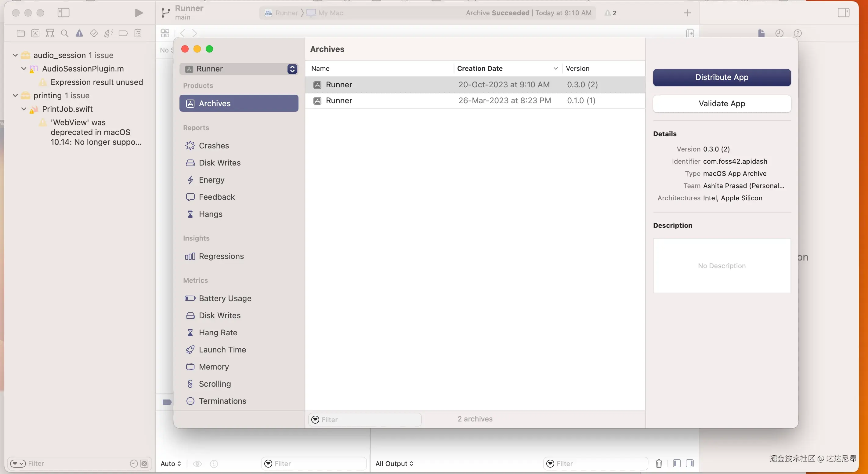Open Battery Usage metrics
Image resolution: width=868 pixels, height=474 pixels.
pyautogui.click(x=225, y=298)
